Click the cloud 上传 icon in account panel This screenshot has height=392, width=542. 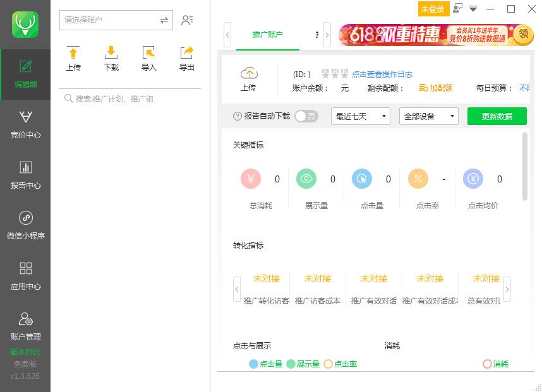[248, 74]
